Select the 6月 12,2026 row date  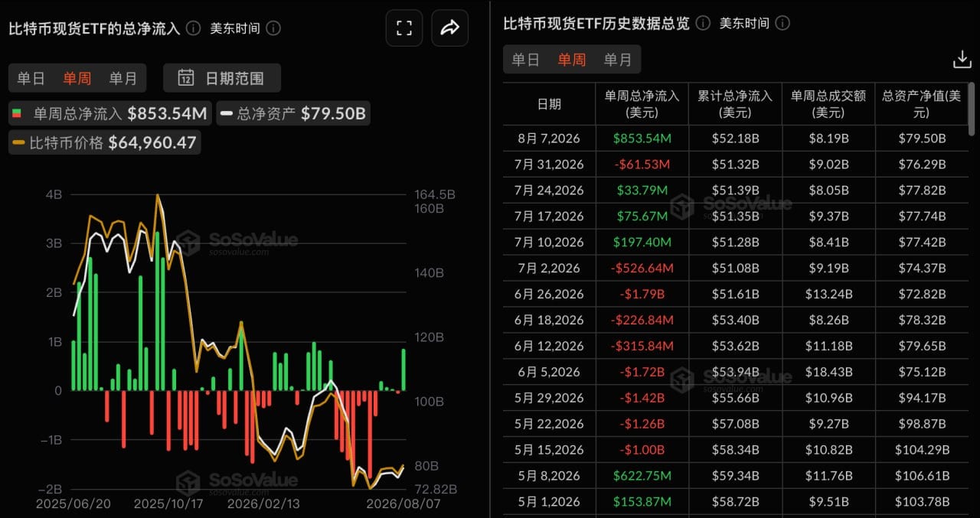pyautogui.click(x=549, y=347)
